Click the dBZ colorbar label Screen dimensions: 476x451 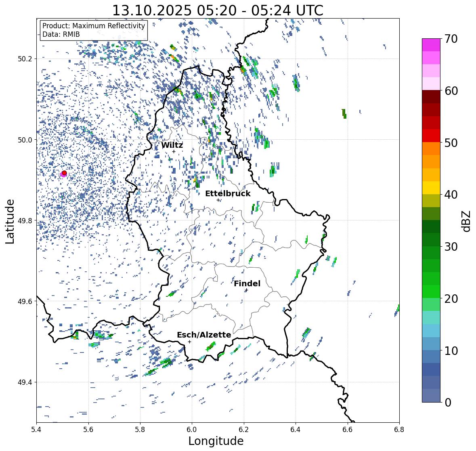click(x=467, y=221)
